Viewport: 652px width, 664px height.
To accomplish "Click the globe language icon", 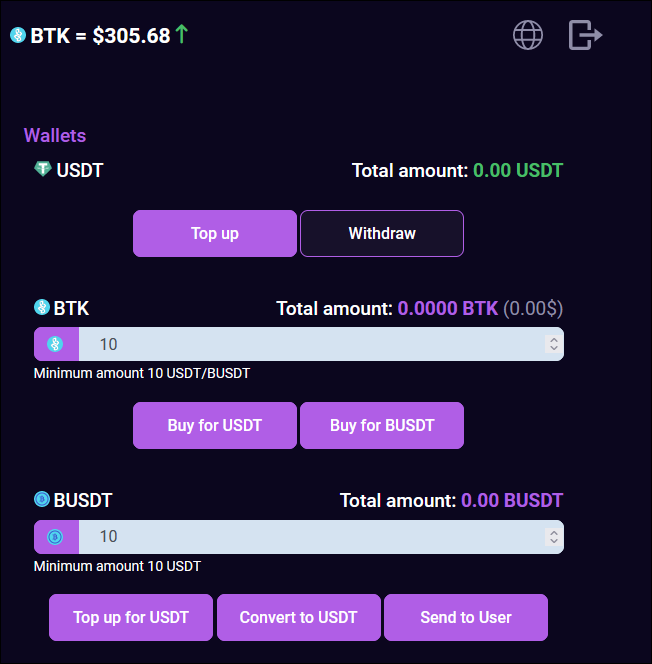I will click(x=528, y=35).
